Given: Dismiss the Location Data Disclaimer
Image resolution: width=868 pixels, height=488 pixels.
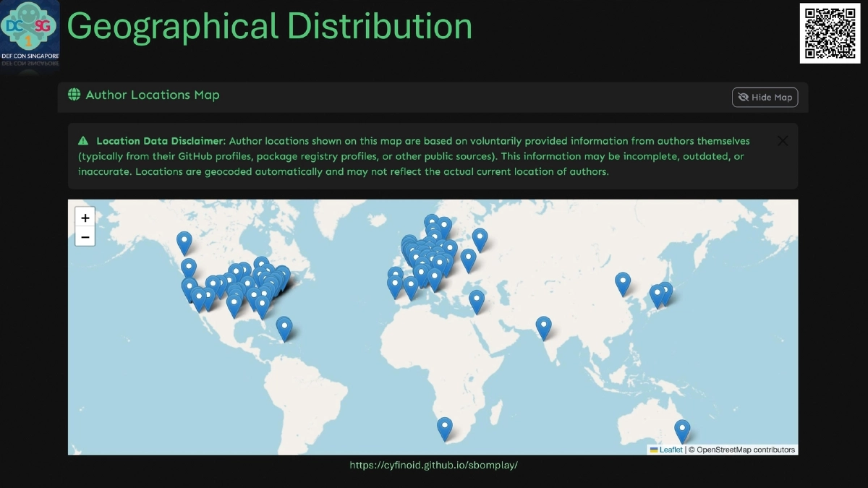Looking at the screenshot, I should coord(782,141).
